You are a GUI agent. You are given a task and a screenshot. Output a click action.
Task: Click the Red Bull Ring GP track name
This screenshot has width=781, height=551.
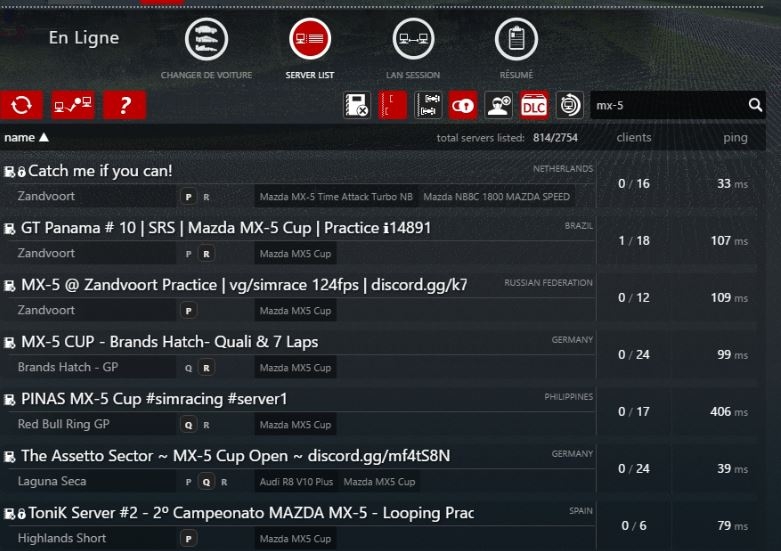tap(64, 424)
